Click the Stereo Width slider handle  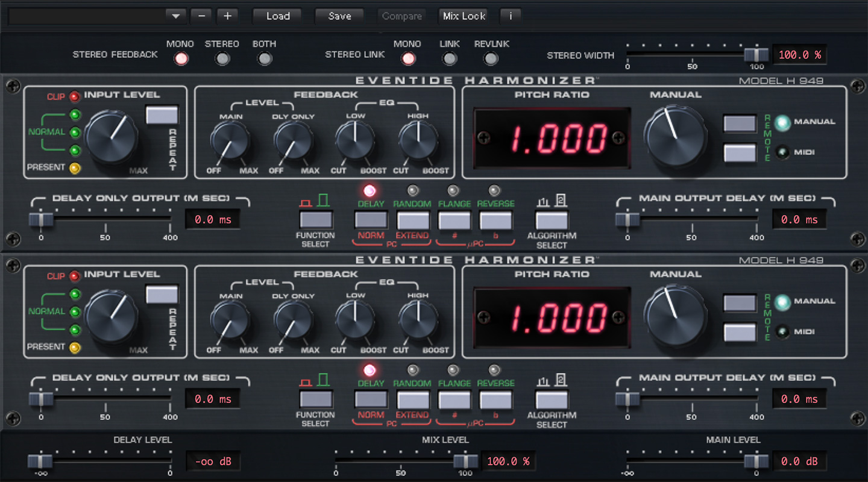pos(756,55)
